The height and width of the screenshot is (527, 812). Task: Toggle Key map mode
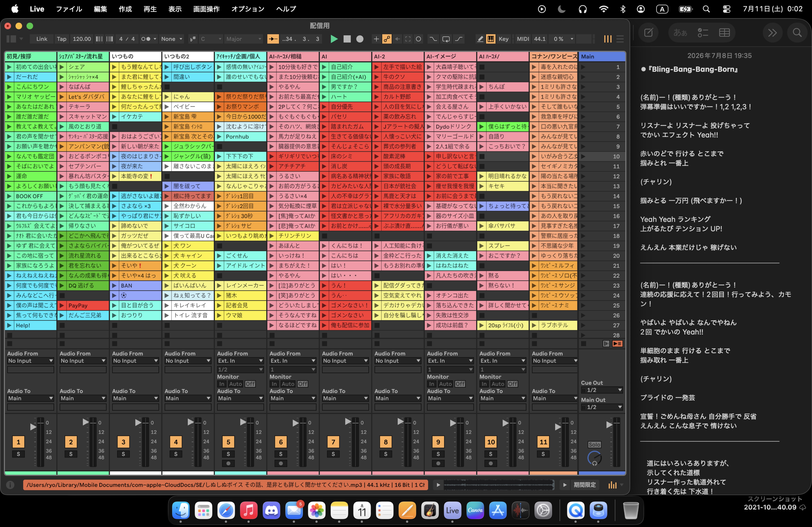(x=503, y=39)
